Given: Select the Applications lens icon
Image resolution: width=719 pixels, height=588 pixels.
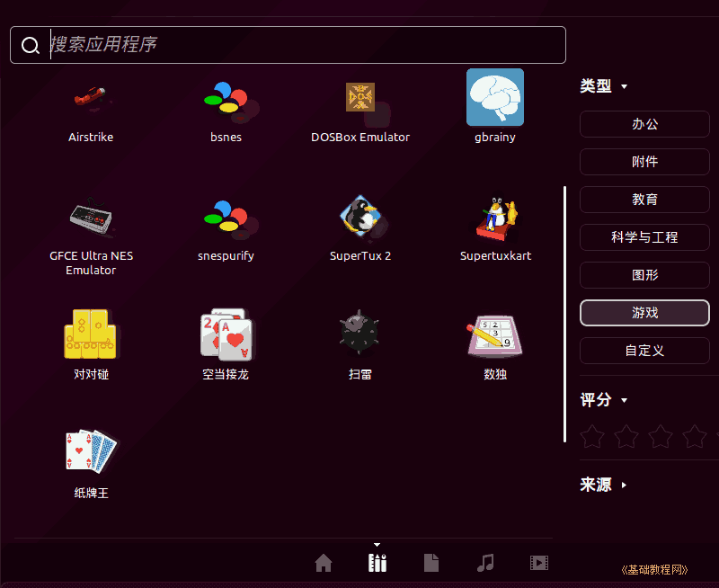Looking at the screenshot, I should click(x=377, y=563).
